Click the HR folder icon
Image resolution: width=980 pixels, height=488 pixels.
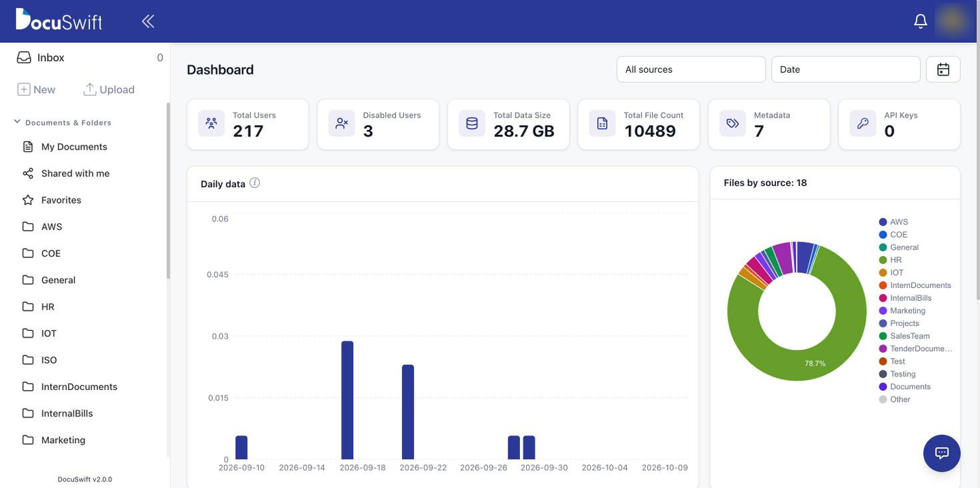click(x=28, y=306)
